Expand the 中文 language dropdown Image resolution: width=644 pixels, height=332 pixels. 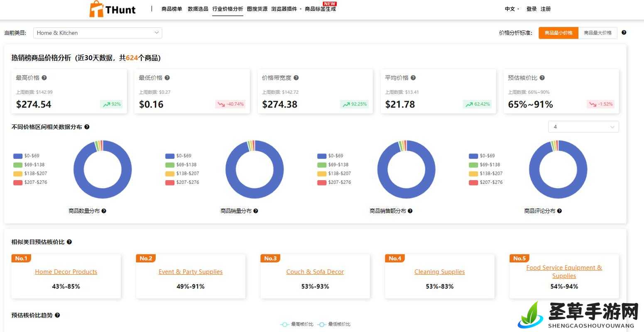point(512,9)
